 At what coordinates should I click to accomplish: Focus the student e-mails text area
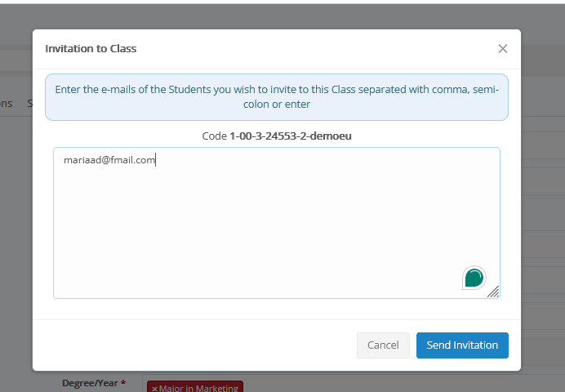[x=276, y=222]
